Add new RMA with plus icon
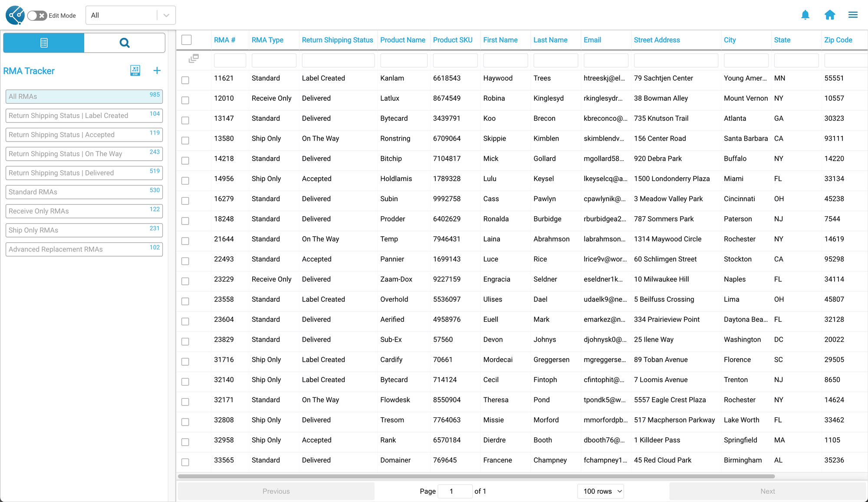868x502 pixels. click(x=157, y=70)
